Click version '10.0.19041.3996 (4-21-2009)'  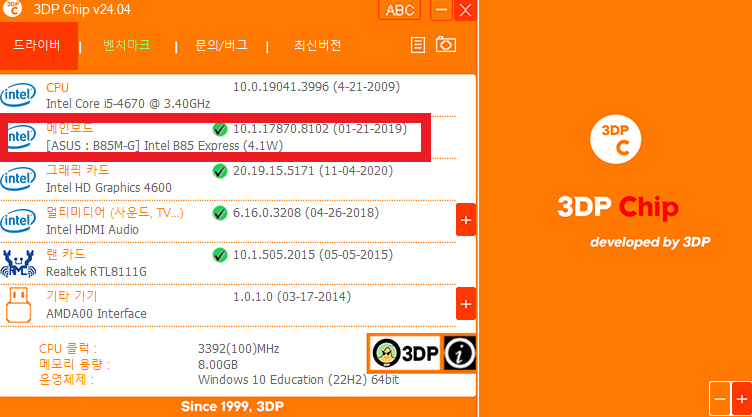click(x=317, y=87)
